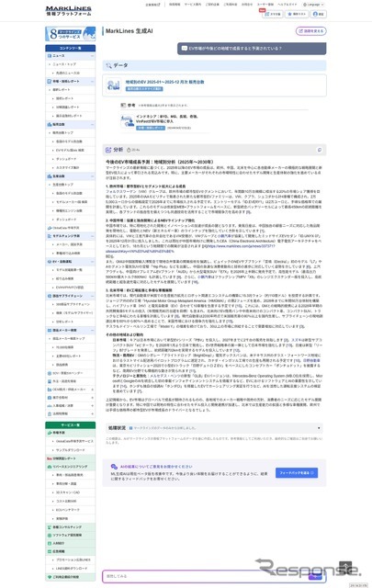Click the 市場・技術レポート section icon
This screenshot has height=588, width=372.
tap(49, 82)
